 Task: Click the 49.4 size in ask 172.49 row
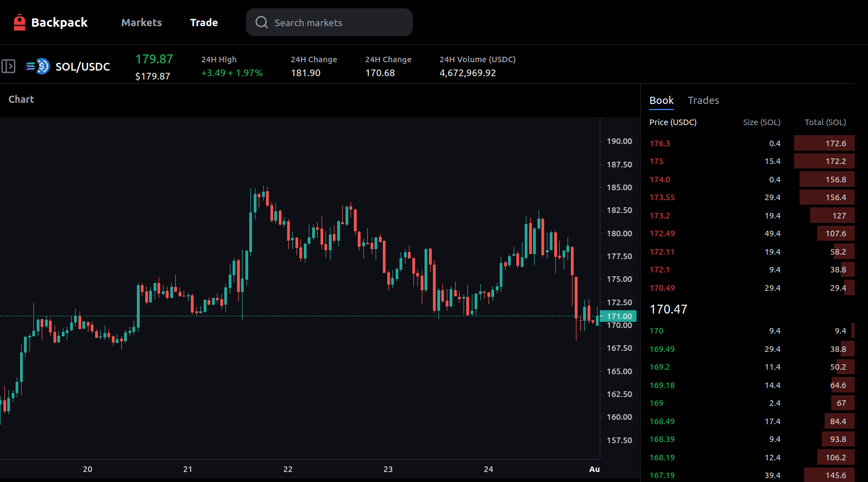pos(772,233)
